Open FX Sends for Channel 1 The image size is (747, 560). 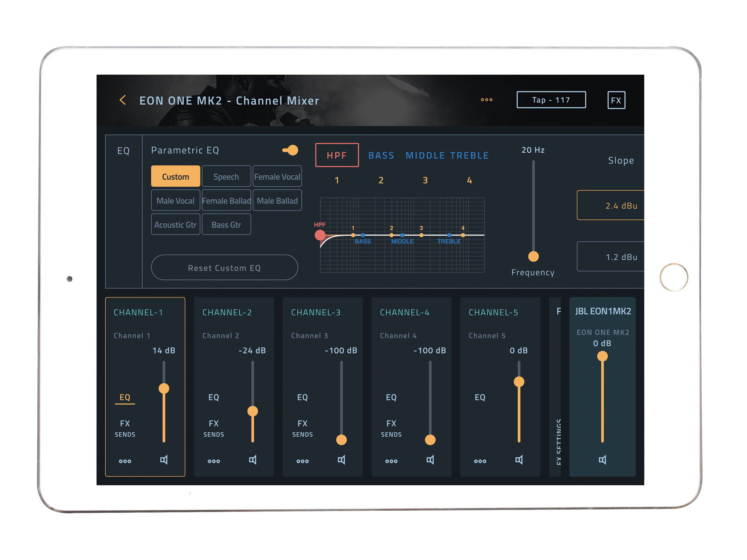[125, 428]
